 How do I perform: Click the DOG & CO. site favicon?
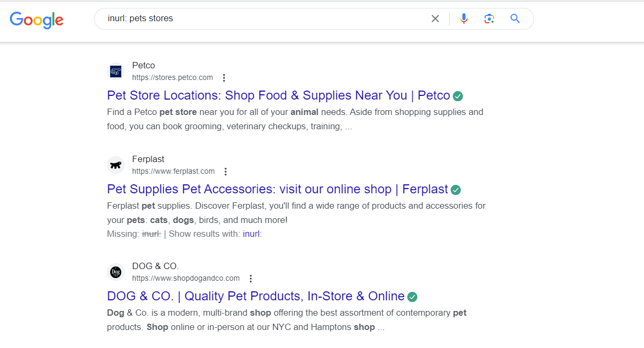pos(115,272)
